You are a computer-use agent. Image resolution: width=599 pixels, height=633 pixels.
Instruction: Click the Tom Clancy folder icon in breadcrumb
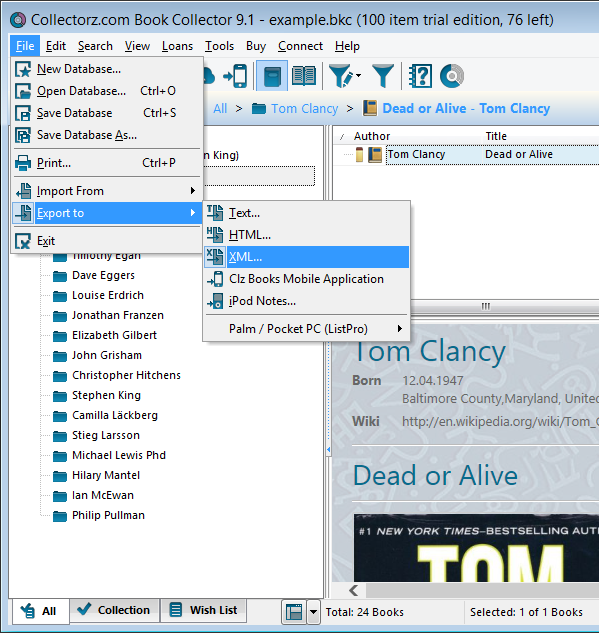point(259,109)
